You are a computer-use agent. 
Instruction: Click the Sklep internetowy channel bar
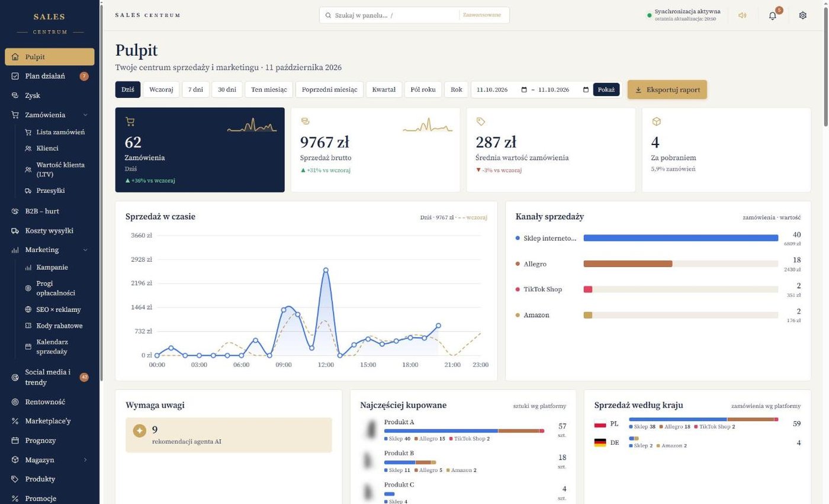tap(681, 238)
